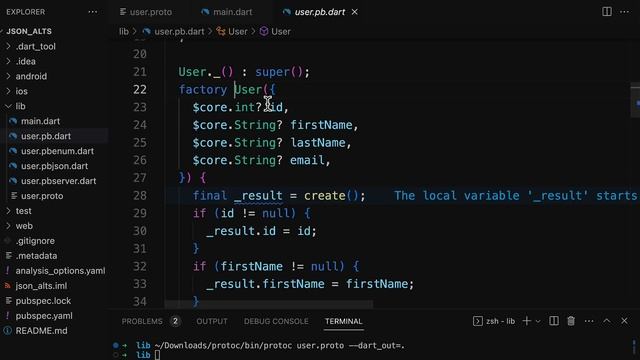This screenshot has height=360, width=640.
Task: Open pubspec.lock file
Action: (43, 301)
